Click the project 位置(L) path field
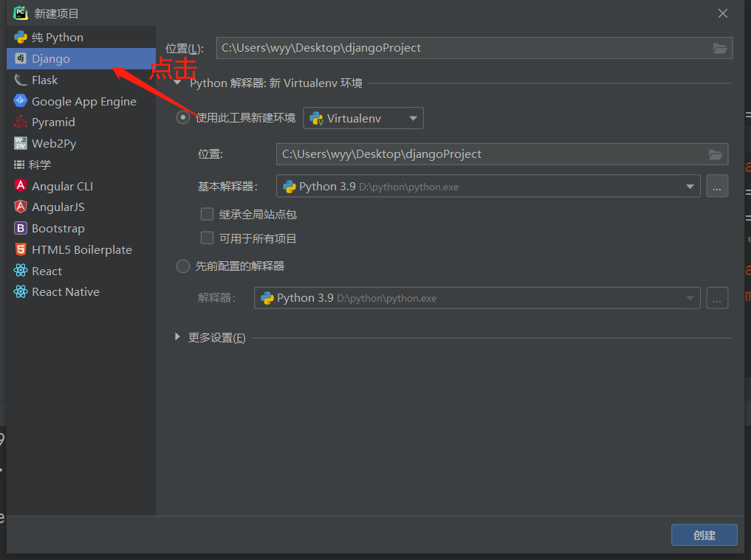 474,48
